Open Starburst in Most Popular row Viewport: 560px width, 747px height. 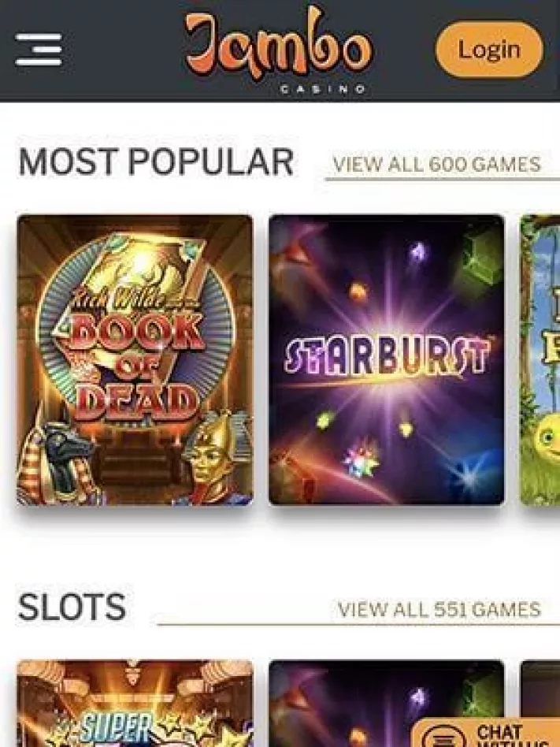click(386, 360)
